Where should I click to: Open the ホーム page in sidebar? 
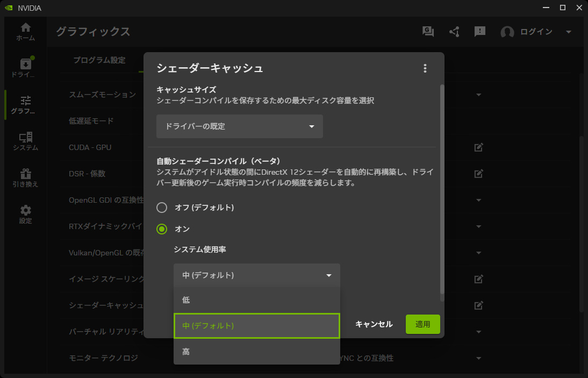(x=25, y=32)
